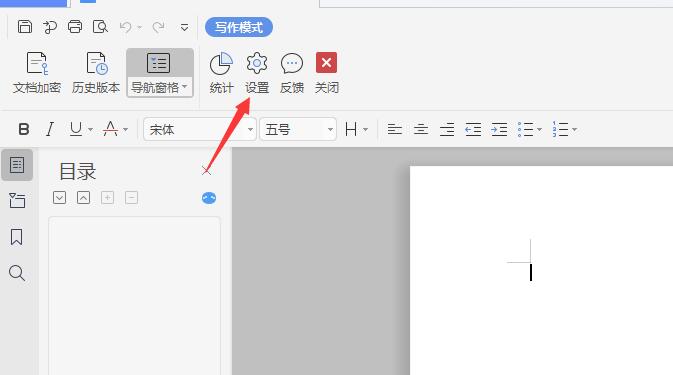Click the Redo arrow
The image size is (673, 375).
coord(158,27)
